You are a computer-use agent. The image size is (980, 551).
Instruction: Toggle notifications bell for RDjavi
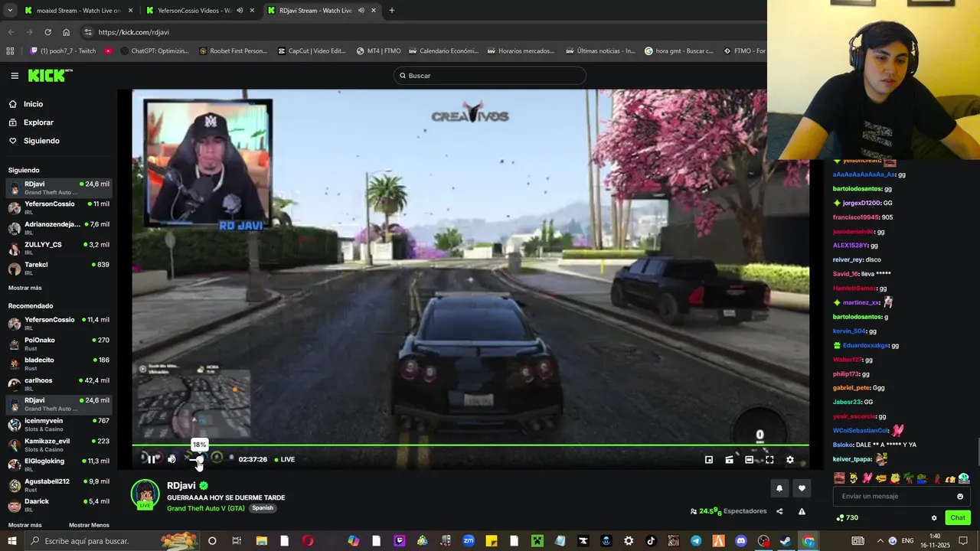(x=779, y=488)
